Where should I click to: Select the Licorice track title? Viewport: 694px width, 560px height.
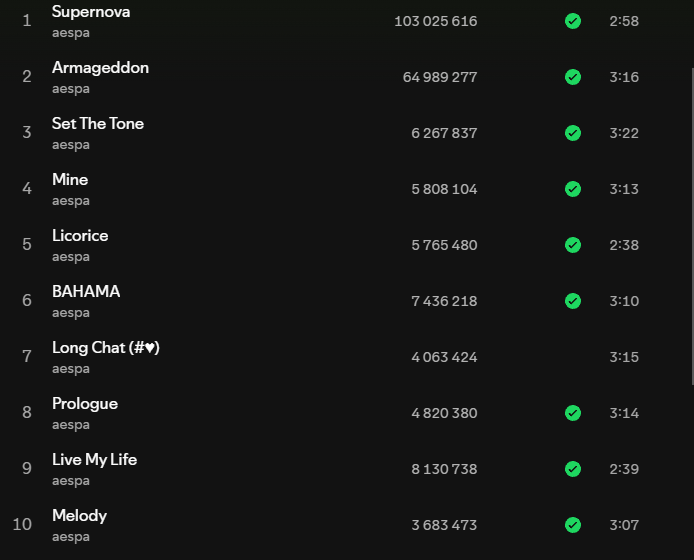click(80, 236)
